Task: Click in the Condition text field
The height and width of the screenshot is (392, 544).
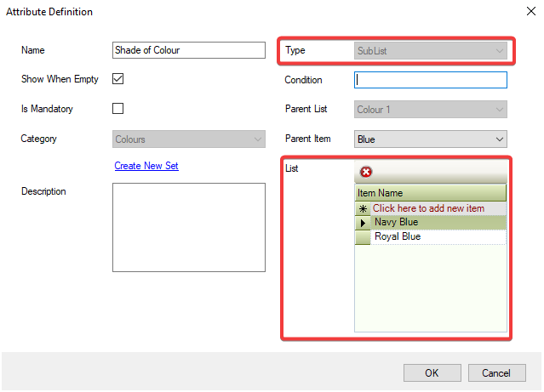Action: tap(430, 80)
